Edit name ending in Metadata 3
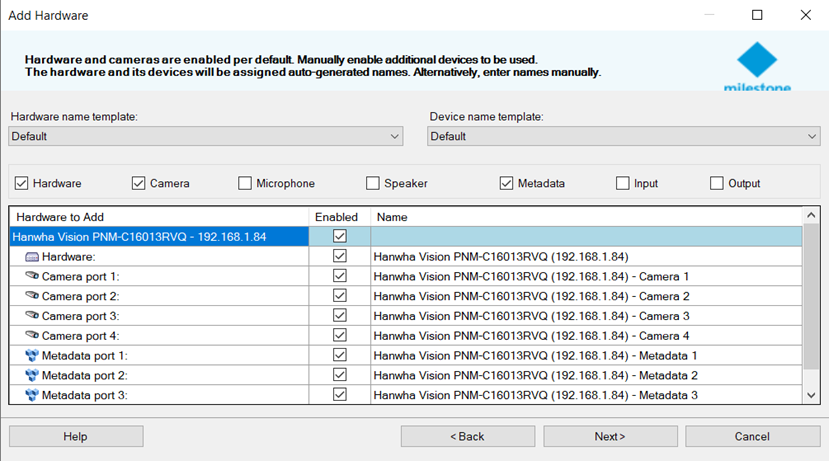Screen dimensions: 829x461 (x=586, y=395)
